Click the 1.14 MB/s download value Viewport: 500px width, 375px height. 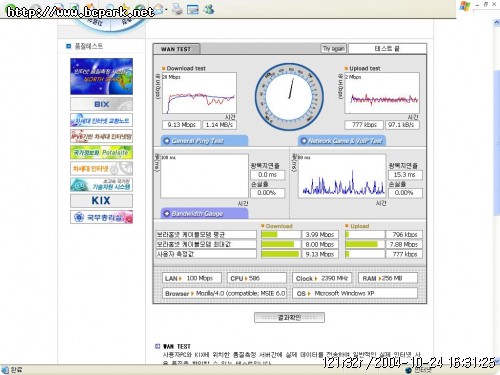pyautogui.click(x=219, y=125)
